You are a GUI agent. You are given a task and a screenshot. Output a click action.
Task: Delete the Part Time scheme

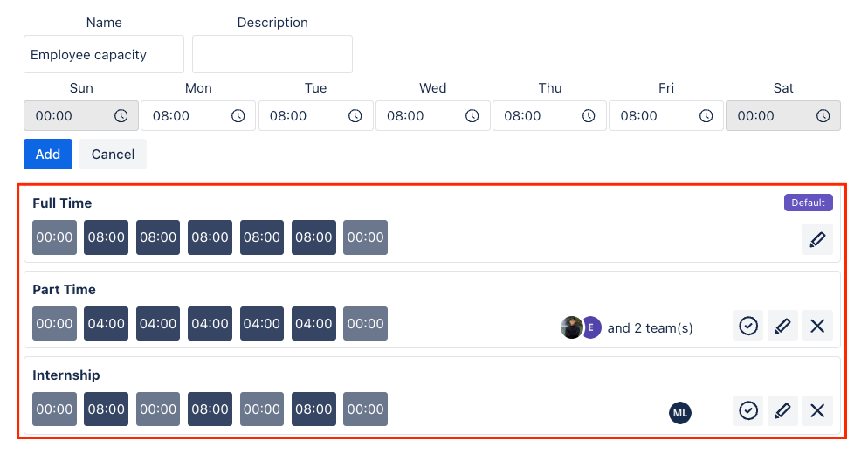click(x=817, y=326)
